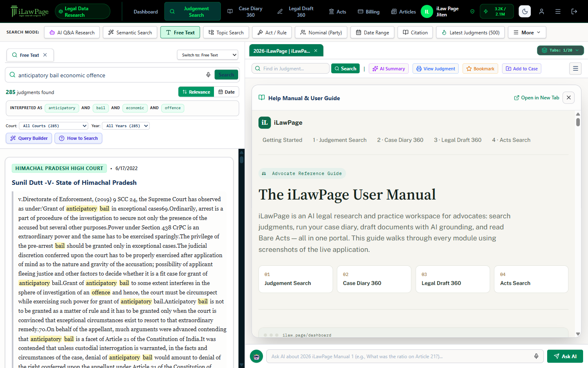The image size is (588, 368).
Task: Open the Dashboard menu item
Action: (x=146, y=11)
